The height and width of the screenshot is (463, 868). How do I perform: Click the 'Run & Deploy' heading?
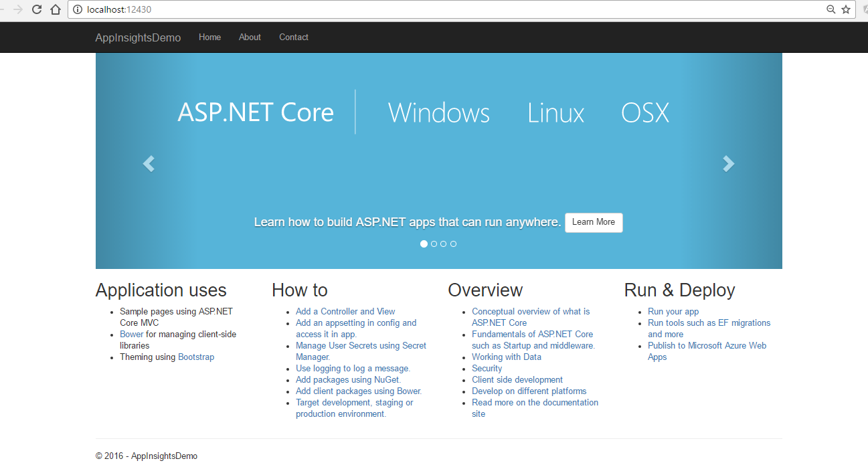680,290
